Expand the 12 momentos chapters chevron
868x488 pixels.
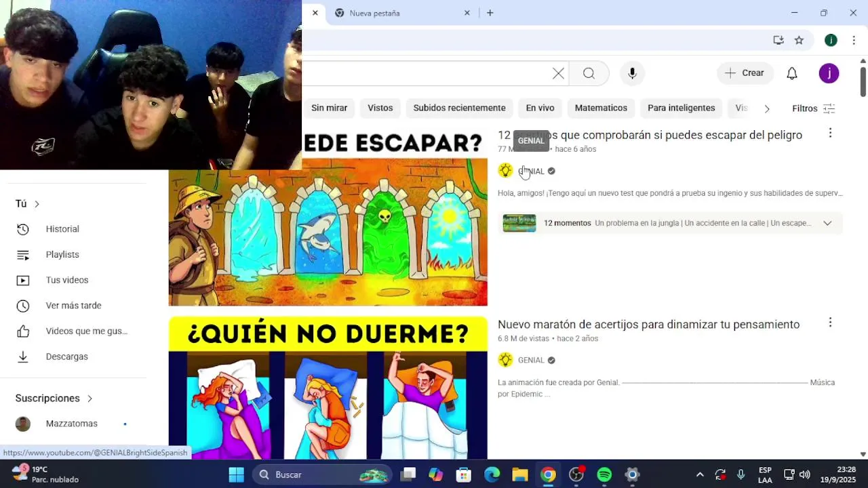(x=827, y=223)
